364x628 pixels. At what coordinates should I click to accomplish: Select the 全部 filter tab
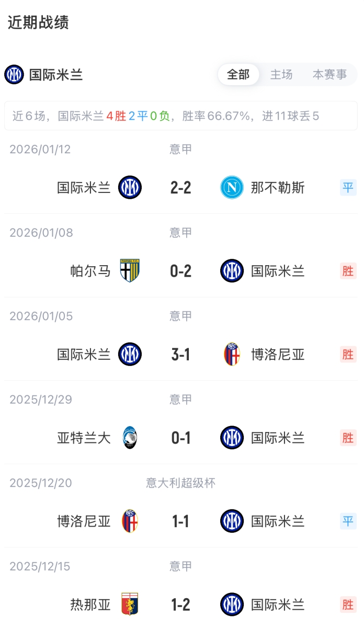coord(238,75)
